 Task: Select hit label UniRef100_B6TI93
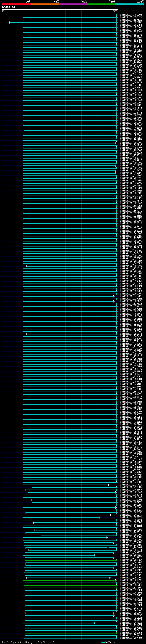(131, 67)
